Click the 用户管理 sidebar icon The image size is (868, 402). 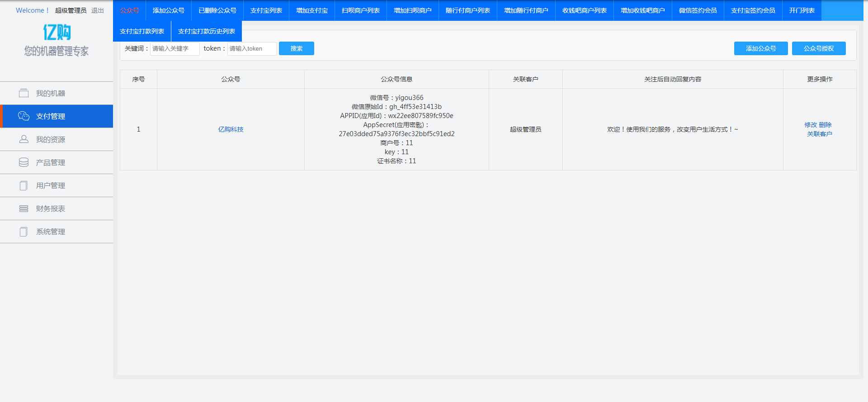click(24, 185)
